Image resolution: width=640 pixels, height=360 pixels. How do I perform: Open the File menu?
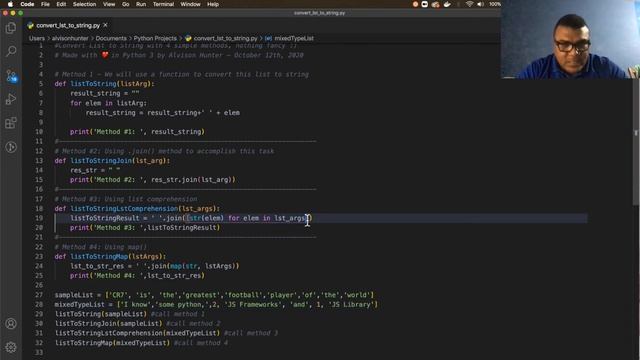click(45, 4)
